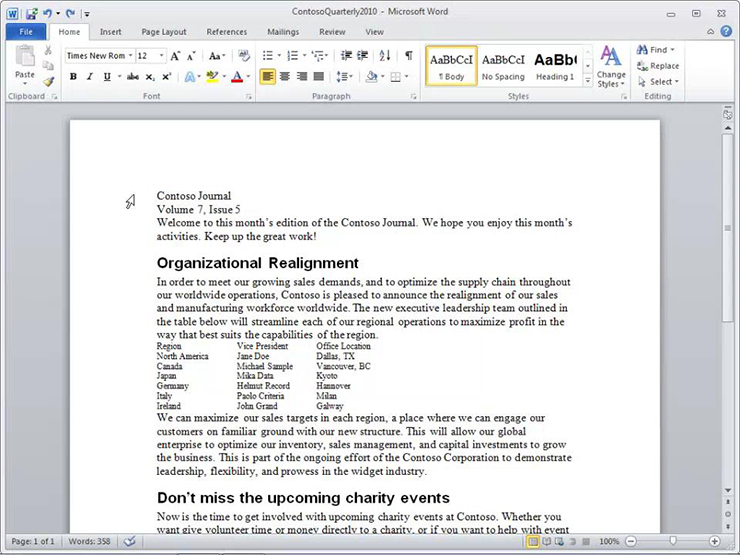740x555 pixels.
Task: Apply the Heading 1 style
Action: 555,66
